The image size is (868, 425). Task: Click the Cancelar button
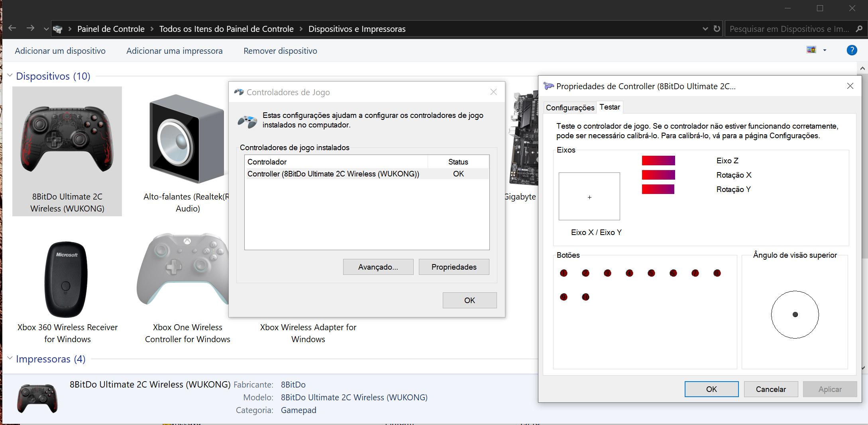(x=771, y=389)
